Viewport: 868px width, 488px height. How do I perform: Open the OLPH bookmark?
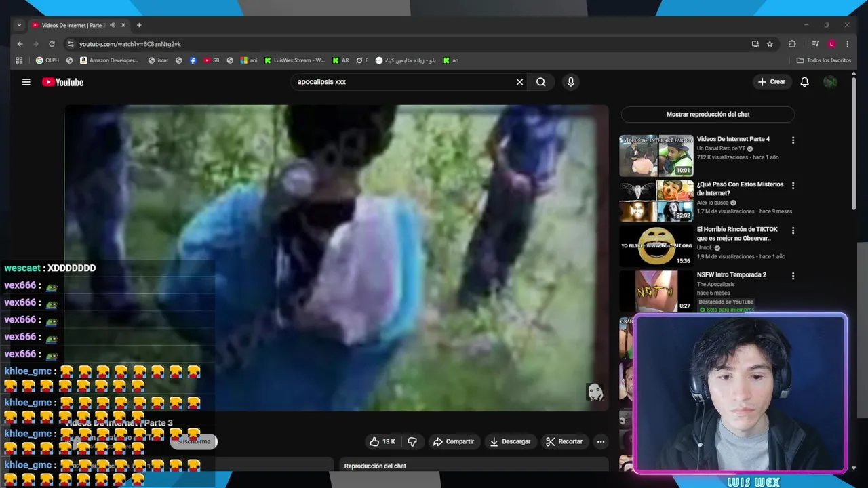click(47, 60)
